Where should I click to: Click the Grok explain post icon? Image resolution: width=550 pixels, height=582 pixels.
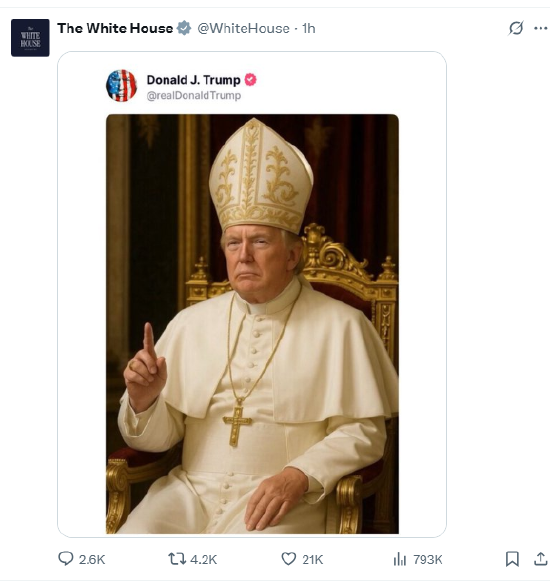pos(516,28)
